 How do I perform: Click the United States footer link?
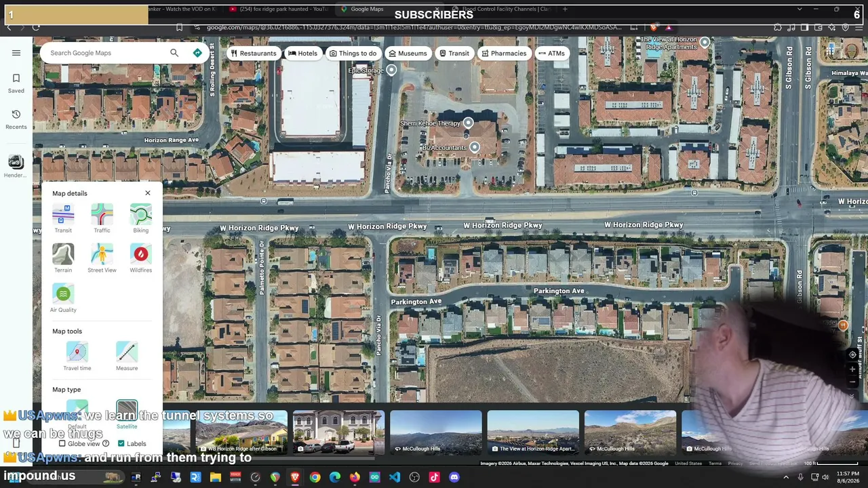(x=688, y=464)
